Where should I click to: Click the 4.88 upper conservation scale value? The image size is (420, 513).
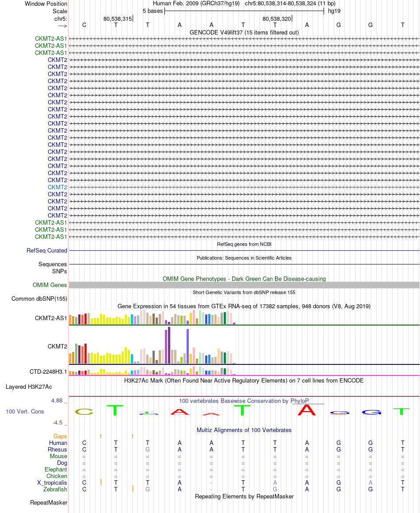pyautogui.click(x=57, y=401)
